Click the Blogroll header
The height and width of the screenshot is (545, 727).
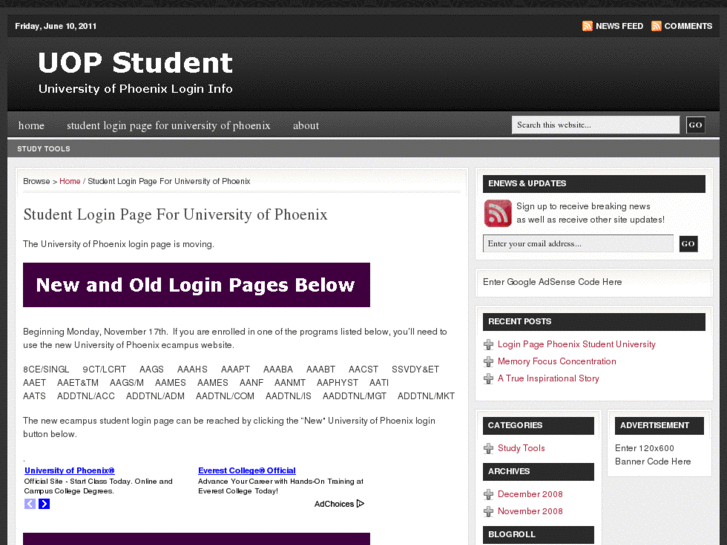[x=538, y=534]
